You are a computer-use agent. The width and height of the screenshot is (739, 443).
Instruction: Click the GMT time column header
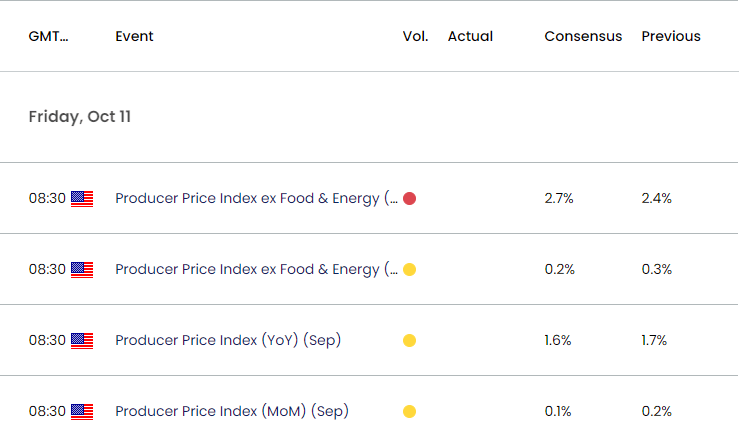pyautogui.click(x=49, y=36)
